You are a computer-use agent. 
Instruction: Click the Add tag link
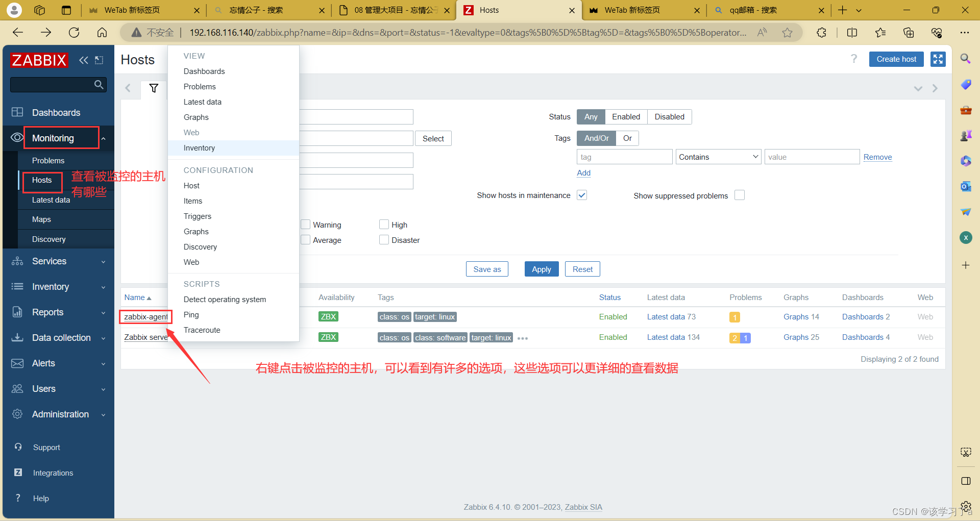583,173
